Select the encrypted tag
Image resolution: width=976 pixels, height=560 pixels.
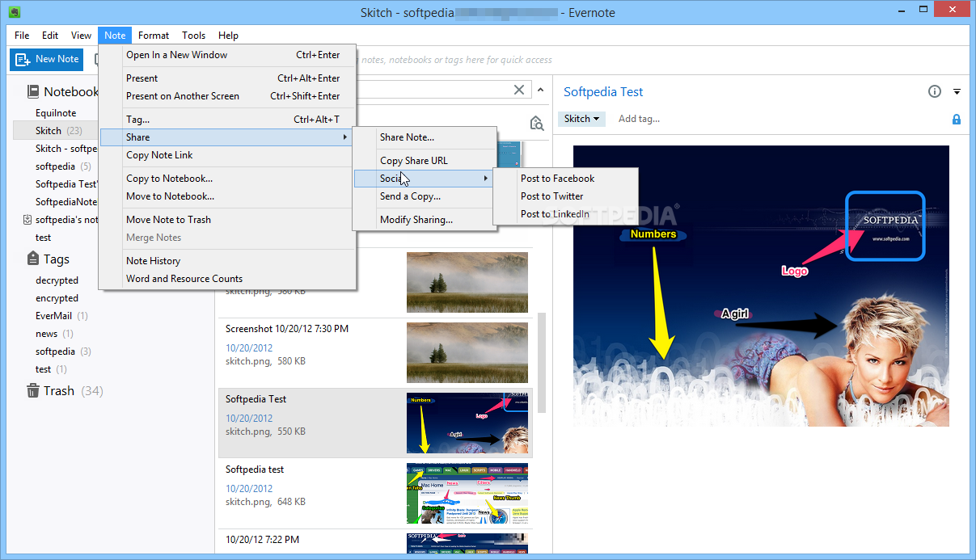tap(57, 298)
